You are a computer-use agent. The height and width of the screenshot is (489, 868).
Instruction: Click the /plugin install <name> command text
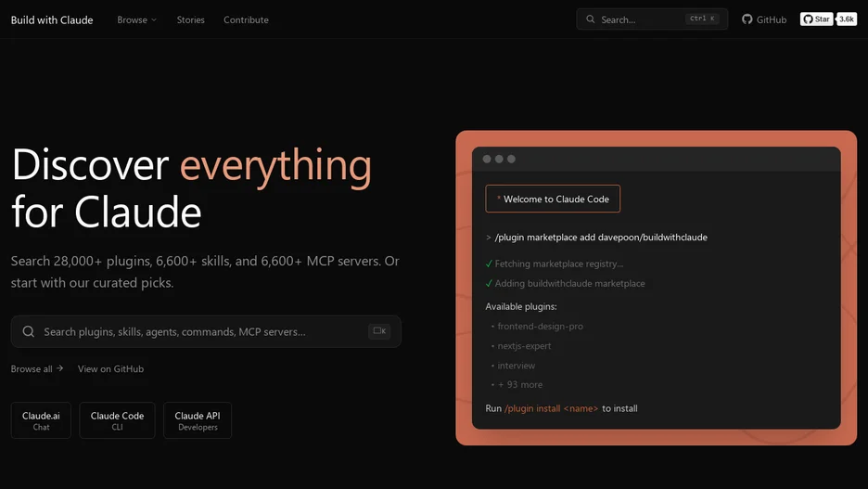pos(551,408)
